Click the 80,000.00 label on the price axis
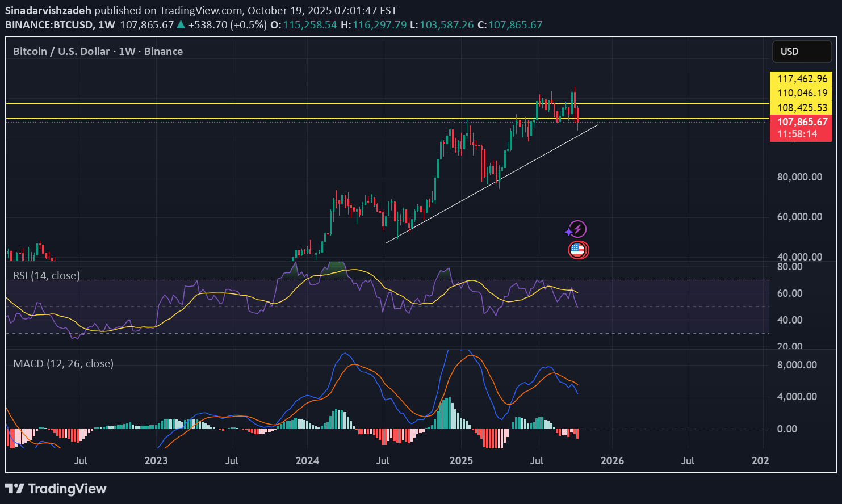 [799, 177]
